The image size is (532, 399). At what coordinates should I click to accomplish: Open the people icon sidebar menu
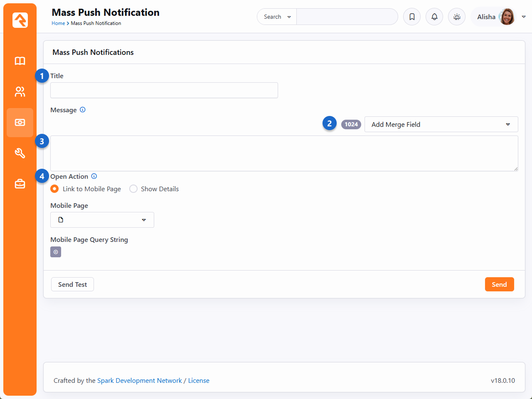coord(20,92)
